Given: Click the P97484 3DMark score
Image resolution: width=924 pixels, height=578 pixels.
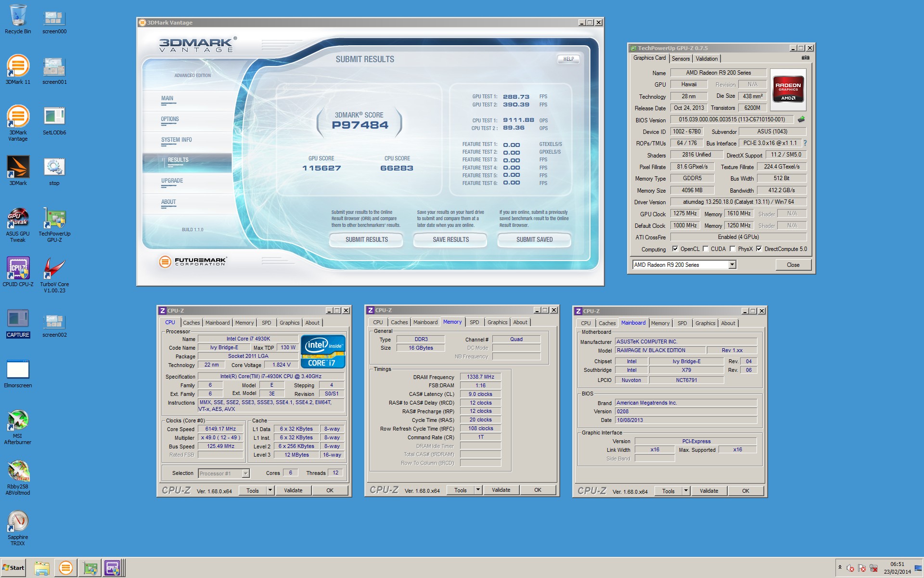Looking at the screenshot, I should 360,125.
